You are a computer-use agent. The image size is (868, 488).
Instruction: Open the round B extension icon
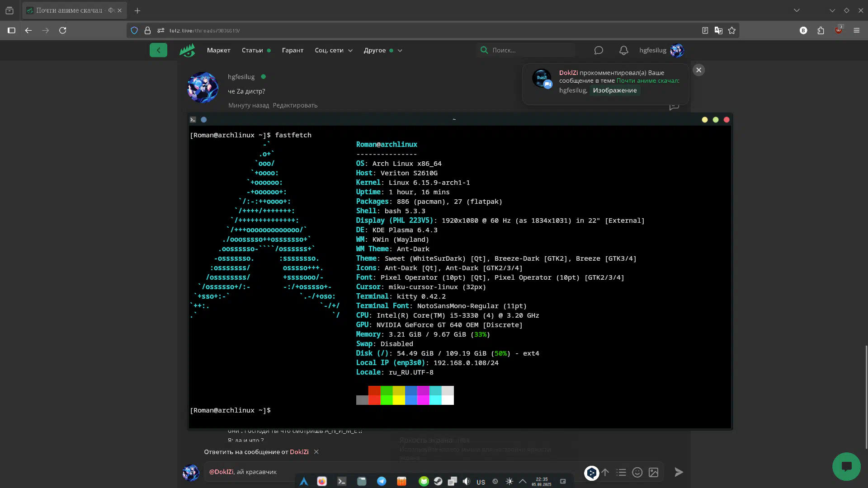(x=803, y=30)
